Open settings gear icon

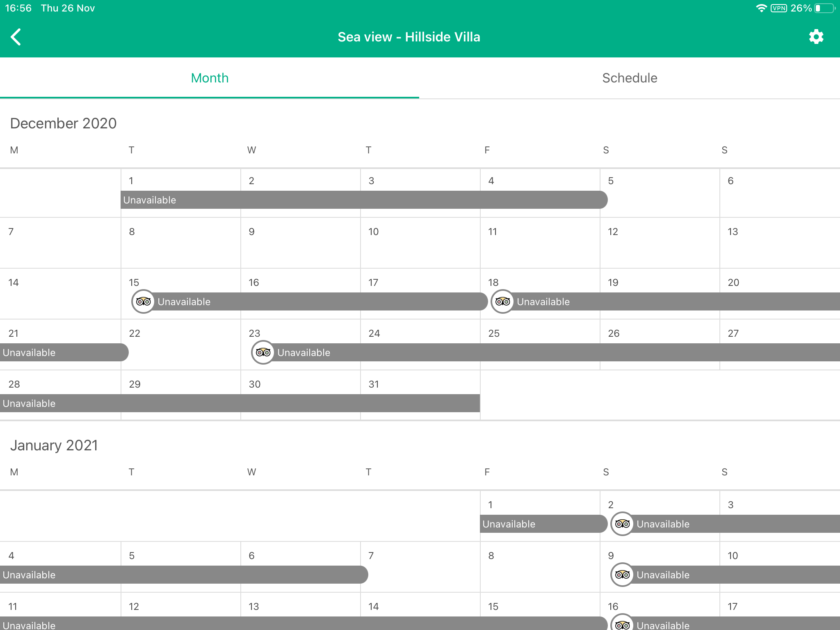click(x=816, y=37)
